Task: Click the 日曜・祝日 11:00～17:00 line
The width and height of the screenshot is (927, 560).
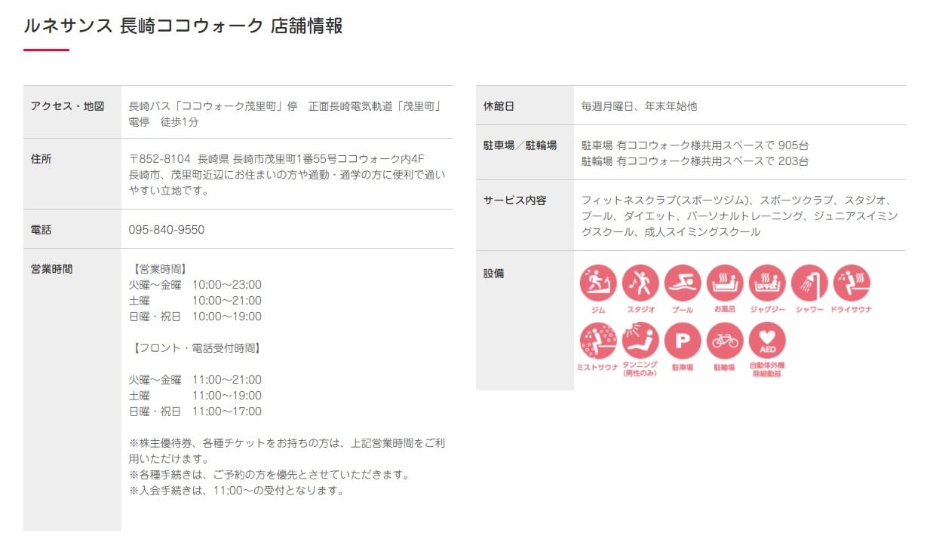Action: tap(195, 411)
